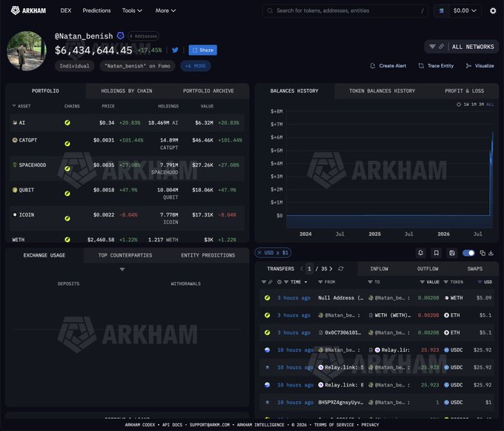The width and height of the screenshot is (504, 431).
Task: Download transfers with the download icon
Action: click(491, 253)
